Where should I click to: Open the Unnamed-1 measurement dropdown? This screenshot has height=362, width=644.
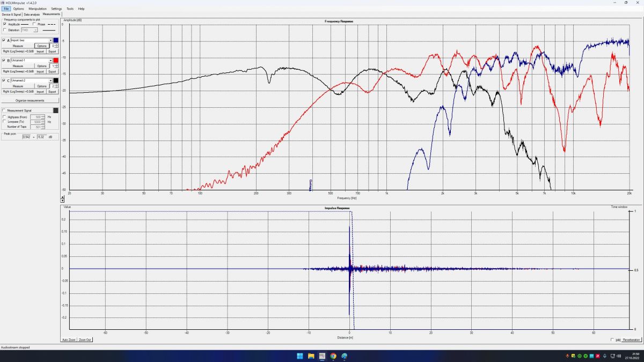click(x=51, y=61)
